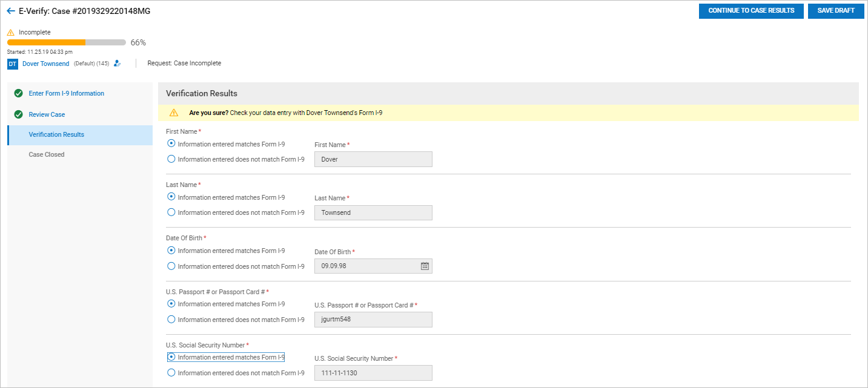Viewport: 868px width, 388px height.
Task: Click the DT employee avatar badge
Action: pyautogui.click(x=13, y=64)
